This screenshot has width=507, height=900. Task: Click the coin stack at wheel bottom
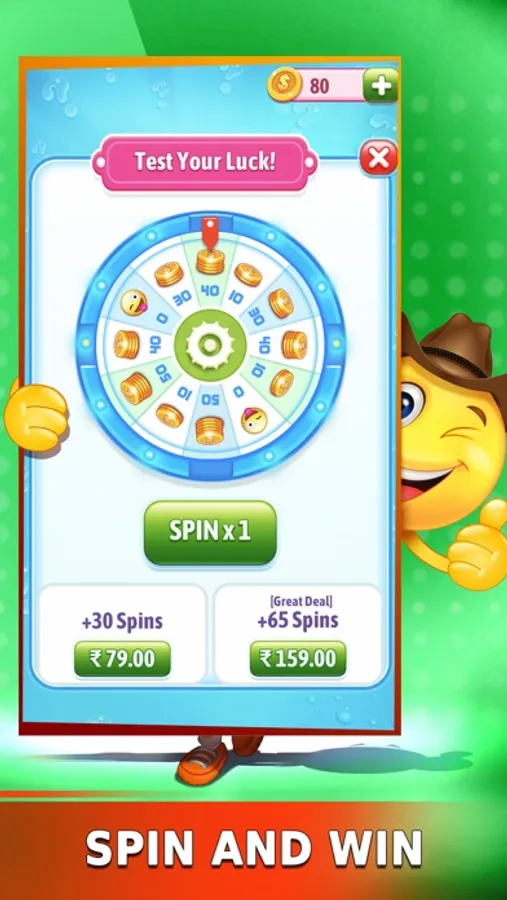tap(210, 430)
